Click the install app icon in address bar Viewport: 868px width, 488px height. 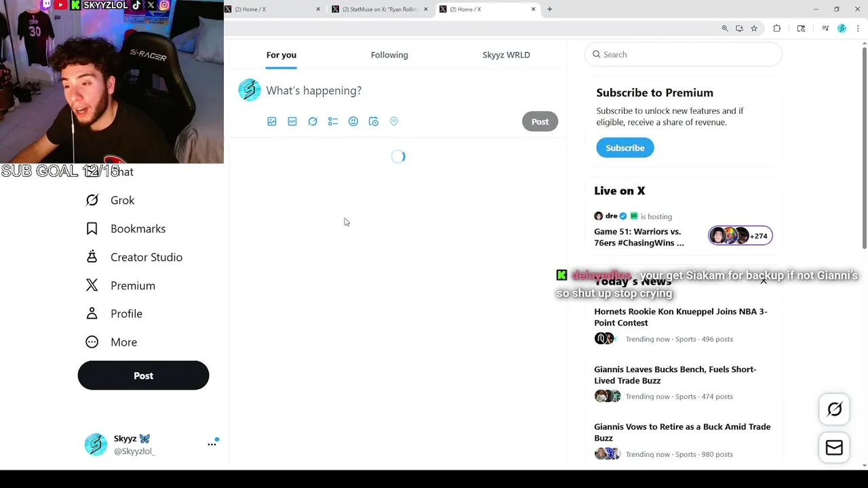[x=739, y=28]
